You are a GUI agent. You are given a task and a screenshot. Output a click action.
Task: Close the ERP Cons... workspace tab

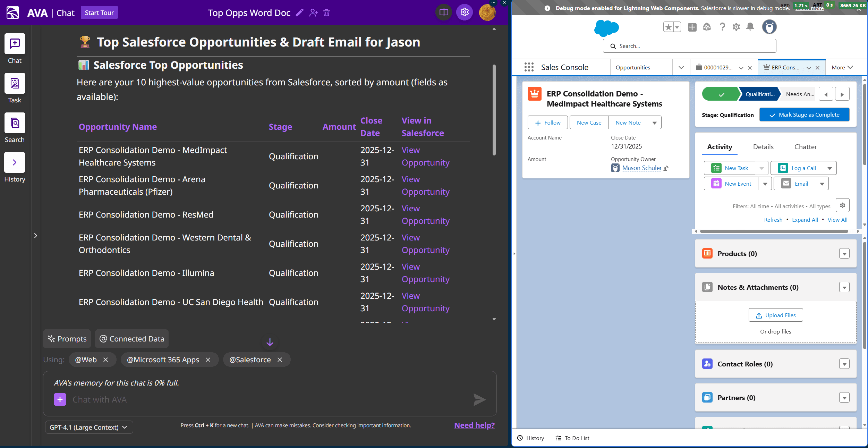click(818, 68)
